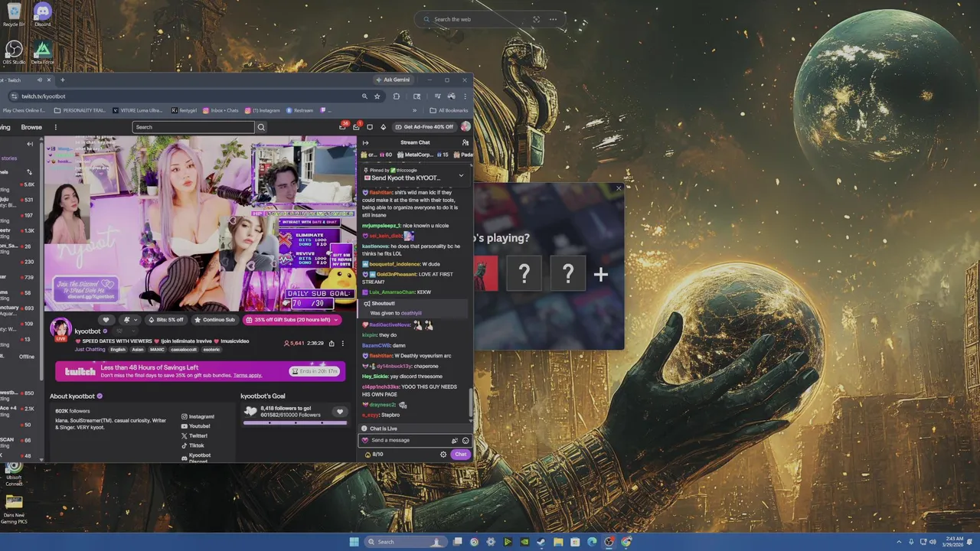Open chat emote picker smiley icon
This screenshot has width=980, height=551.
pos(465,440)
